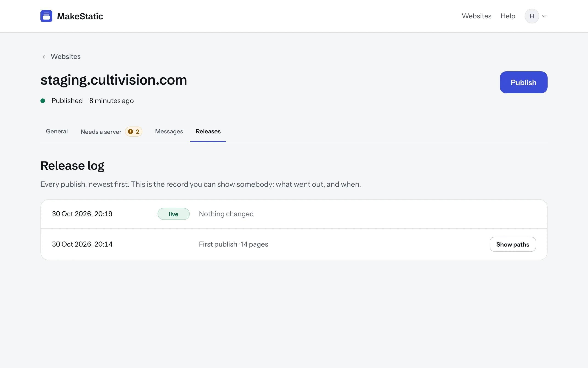Select the 30 Oct 2026, 20:14 release

pyautogui.click(x=294, y=244)
